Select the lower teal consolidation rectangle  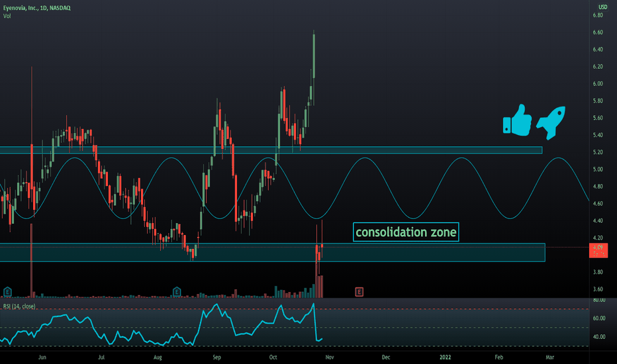[x=272, y=252]
